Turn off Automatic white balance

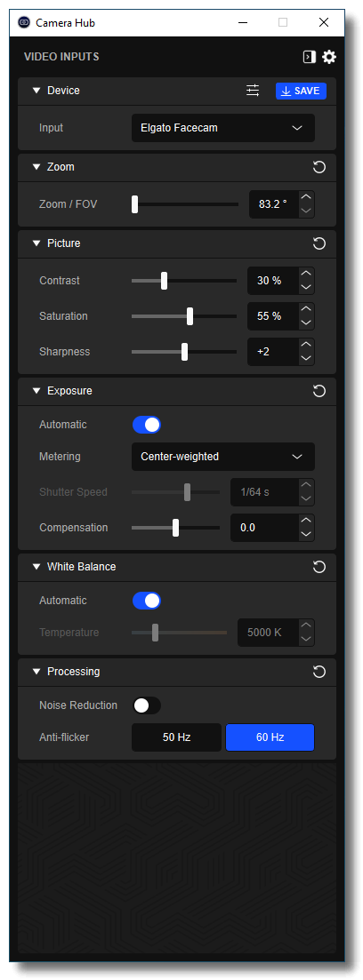[x=147, y=601]
